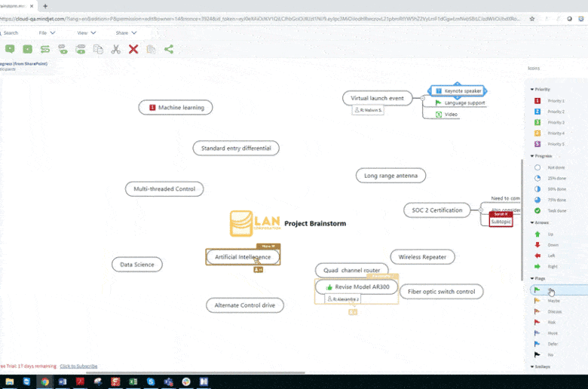Click the red X Delete icon
This screenshot has width=588, height=389.
click(133, 49)
